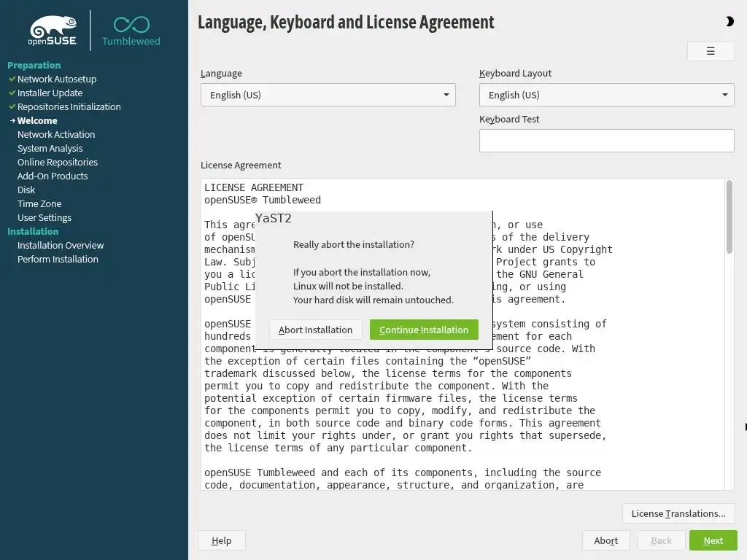
Task: Click the 'LICENSE AGREEMENT' heading line
Action: tap(254, 187)
